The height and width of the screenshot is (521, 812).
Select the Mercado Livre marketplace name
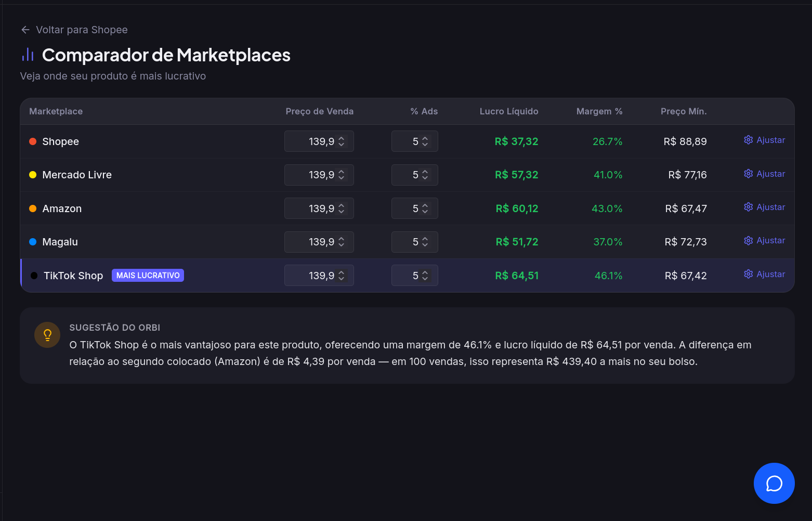pyautogui.click(x=77, y=175)
